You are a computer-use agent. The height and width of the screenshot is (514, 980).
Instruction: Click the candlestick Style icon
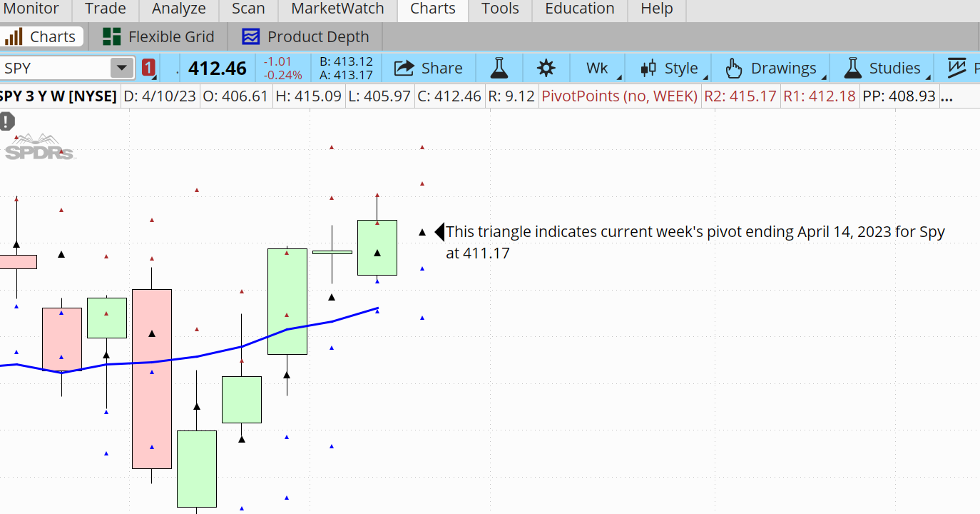click(x=648, y=68)
